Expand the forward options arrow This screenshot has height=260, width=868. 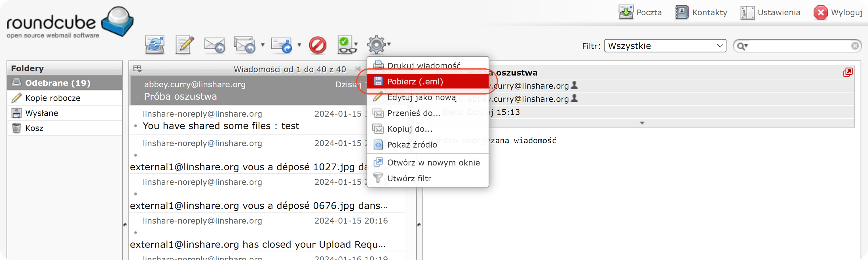299,45
